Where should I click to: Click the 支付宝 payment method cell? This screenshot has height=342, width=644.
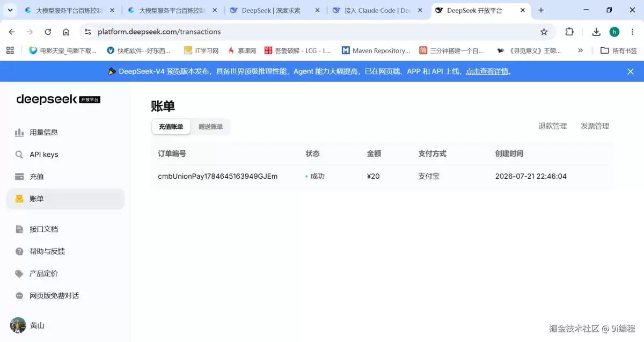[429, 176]
